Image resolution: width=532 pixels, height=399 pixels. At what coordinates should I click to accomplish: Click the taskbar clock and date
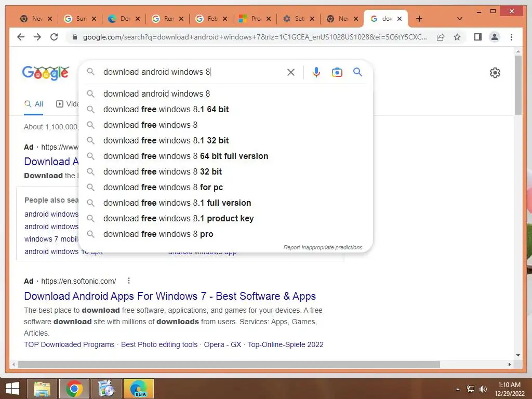coord(509,389)
